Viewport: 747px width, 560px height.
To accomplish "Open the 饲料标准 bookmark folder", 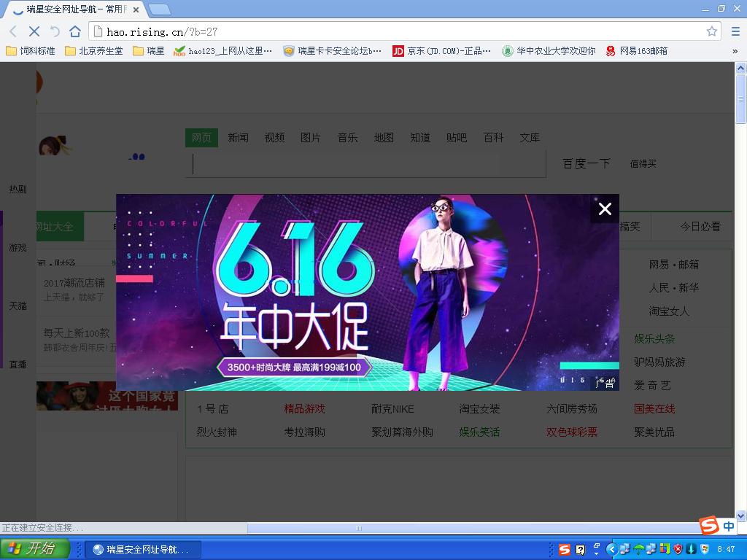I will coord(31,50).
